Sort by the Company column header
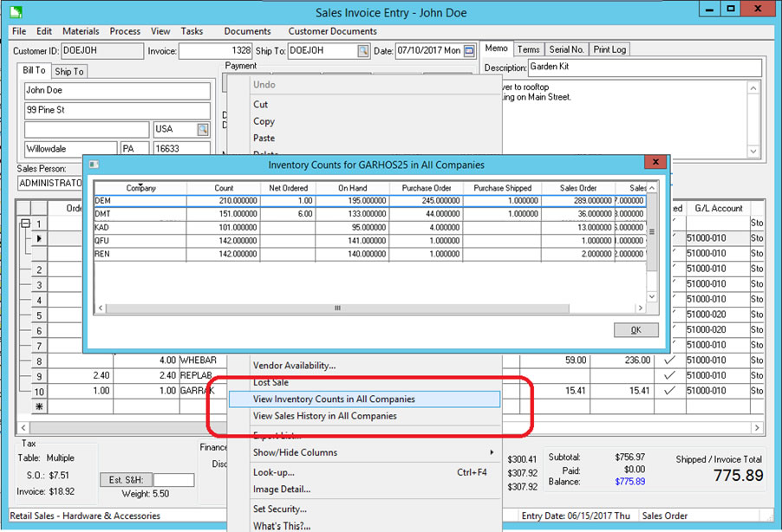The image size is (782, 532). [141, 188]
